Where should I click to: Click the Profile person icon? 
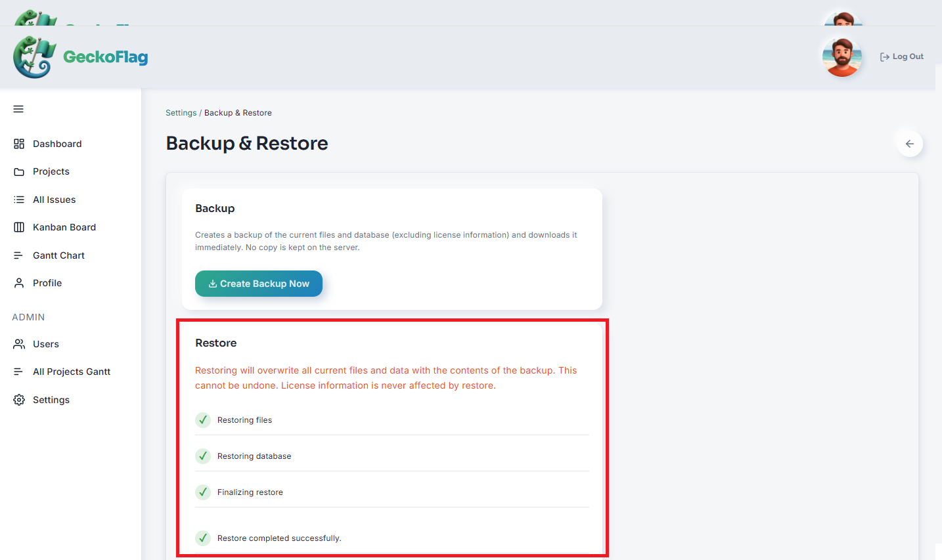[x=19, y=283]
